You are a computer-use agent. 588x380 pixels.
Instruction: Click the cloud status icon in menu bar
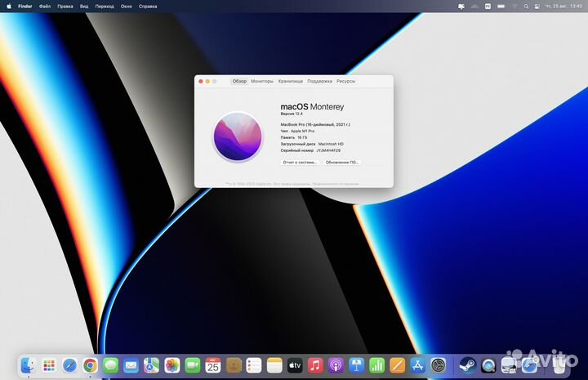tap(474, 7)
